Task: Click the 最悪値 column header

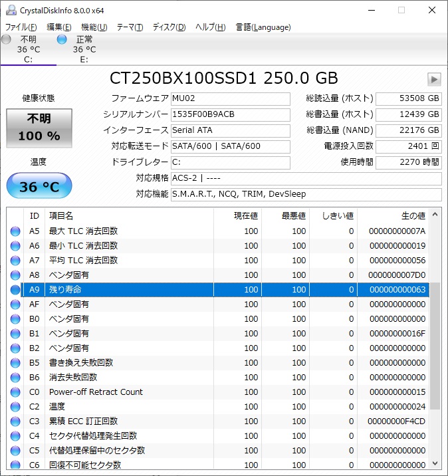Action: click(285, 216)
